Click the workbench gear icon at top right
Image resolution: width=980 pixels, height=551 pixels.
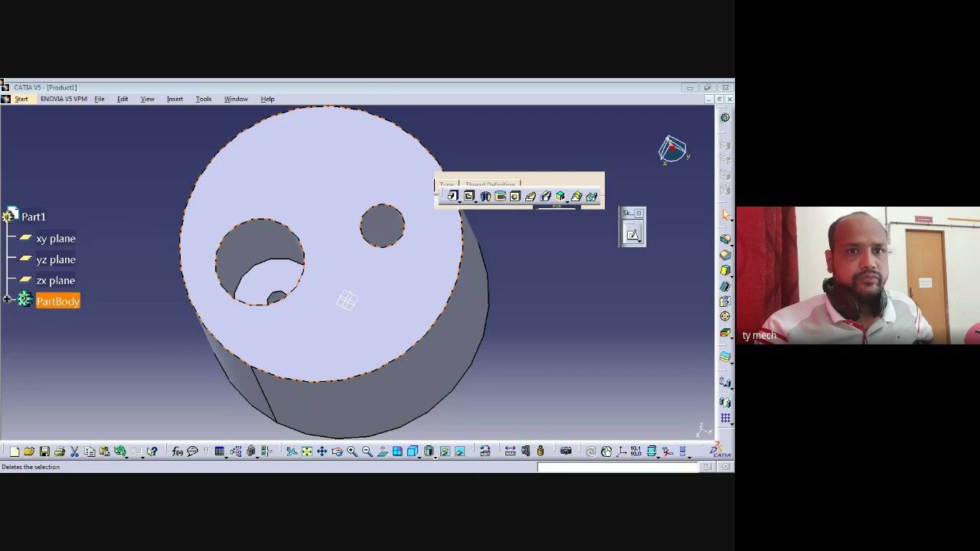point(725,117)
